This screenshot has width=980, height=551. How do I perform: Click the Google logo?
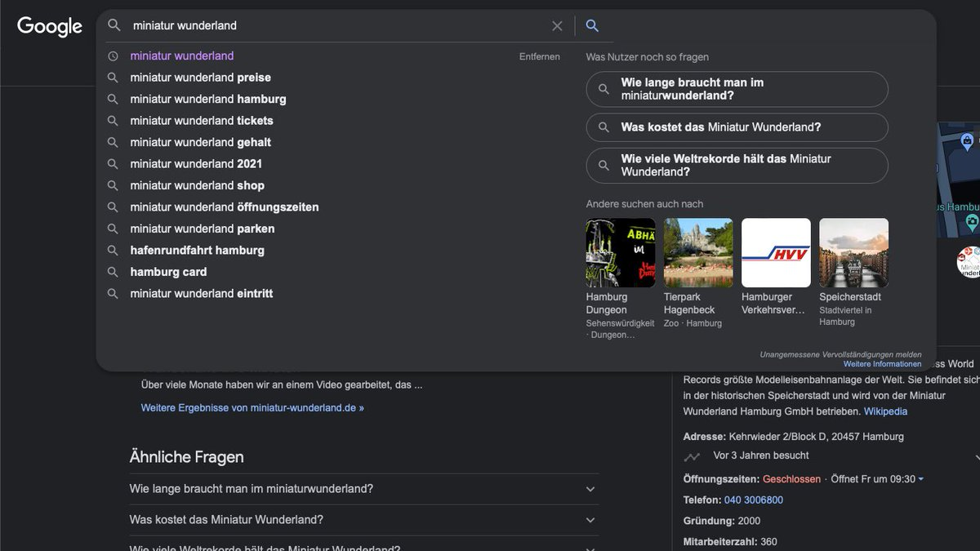pyautogui.click(x=50, y=26)
